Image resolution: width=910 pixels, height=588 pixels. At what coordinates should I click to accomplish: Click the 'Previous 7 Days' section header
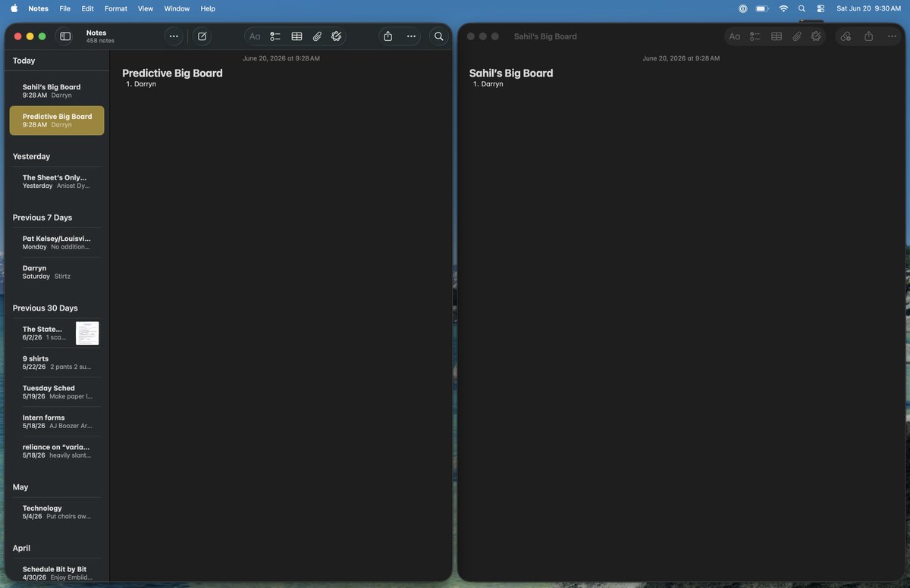(42, 217)
